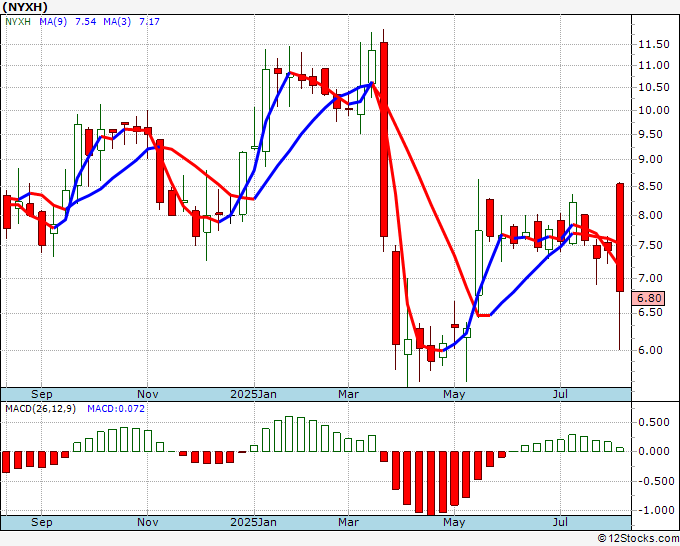Viewport: 680px width, 546px height.
Task: Click the last small green MACD histogram bar
Action: [620, 449]
